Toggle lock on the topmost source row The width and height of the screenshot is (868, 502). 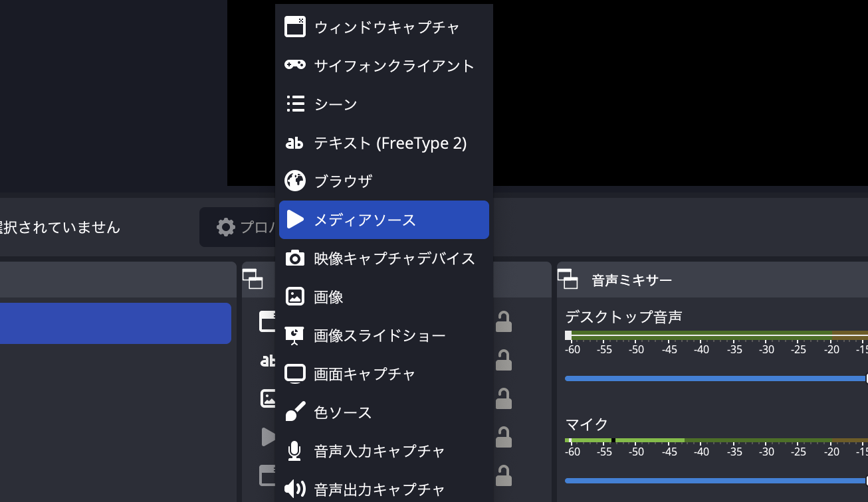coord(504,321)
